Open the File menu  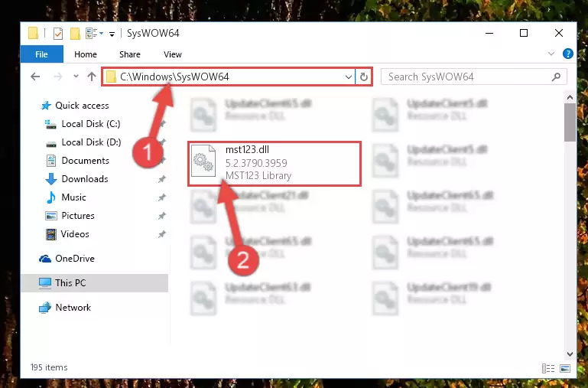tap(41, 54)
